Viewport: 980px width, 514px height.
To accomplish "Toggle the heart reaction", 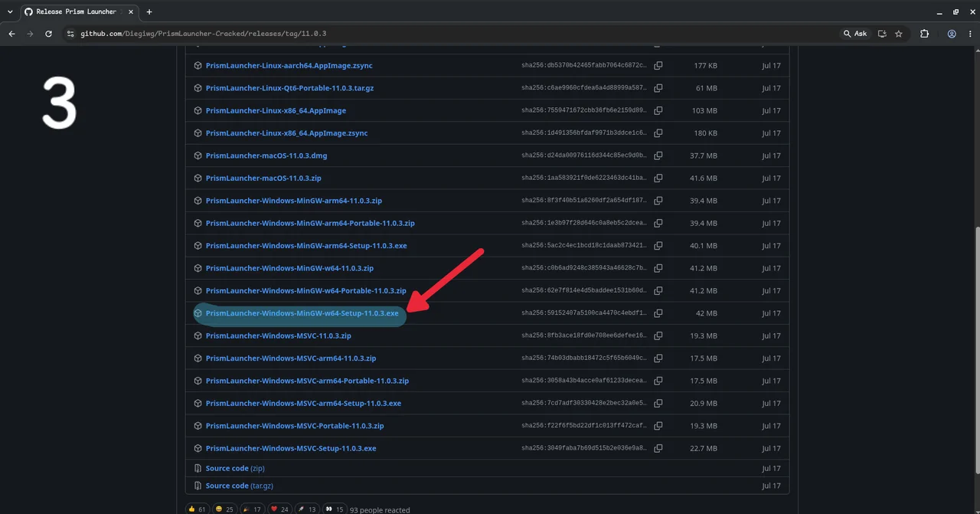I will pyautogui.click(x=281, y=509).
